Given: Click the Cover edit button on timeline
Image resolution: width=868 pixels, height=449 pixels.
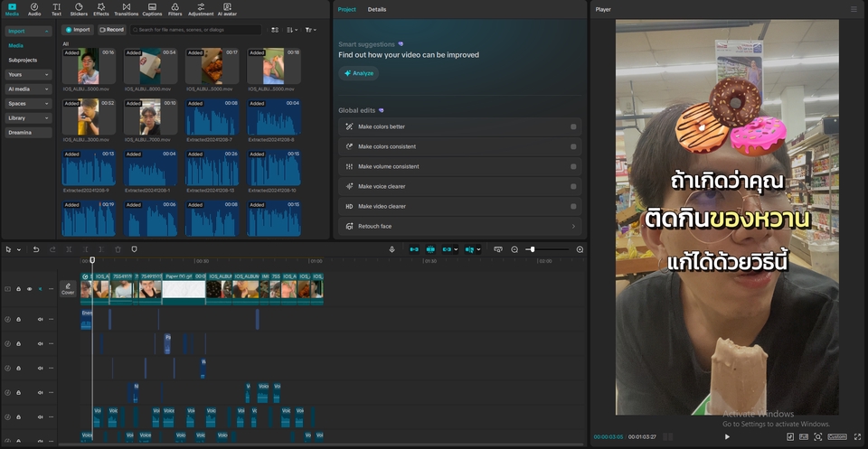Looking at the screenshot, I should (68, 289).
